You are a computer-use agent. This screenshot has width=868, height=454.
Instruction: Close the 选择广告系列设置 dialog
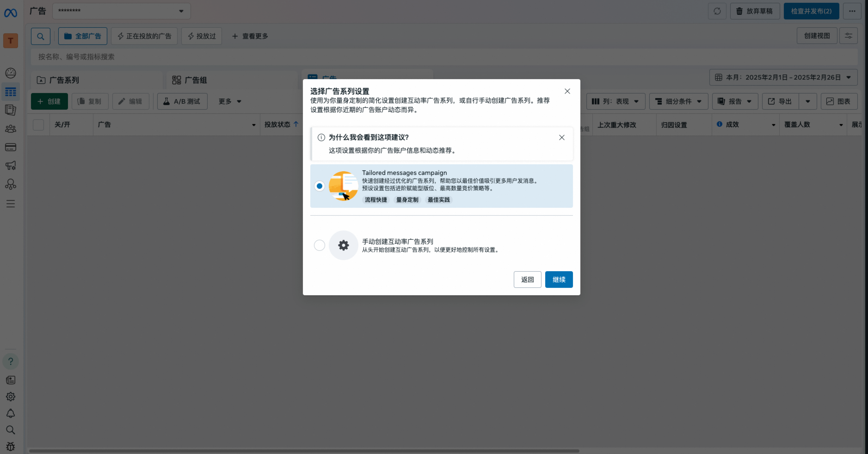[x=567, y=91]
